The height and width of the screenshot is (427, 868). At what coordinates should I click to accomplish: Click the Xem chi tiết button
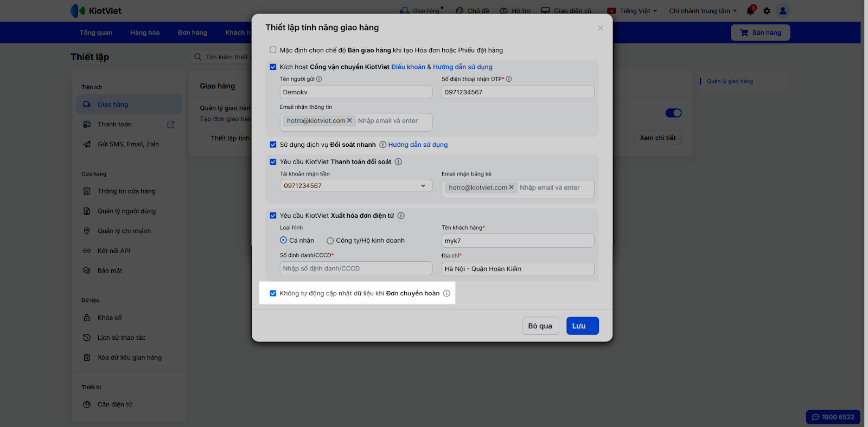click(658, 138)
